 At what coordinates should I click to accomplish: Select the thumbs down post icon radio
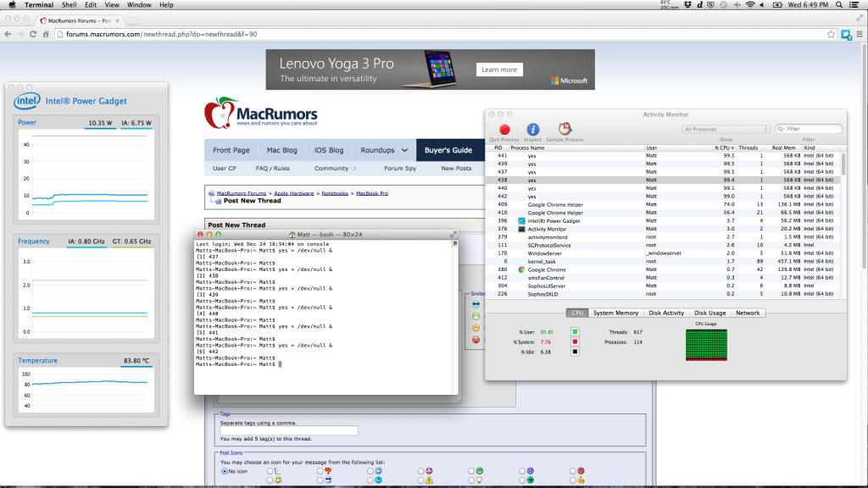(320, 471)
